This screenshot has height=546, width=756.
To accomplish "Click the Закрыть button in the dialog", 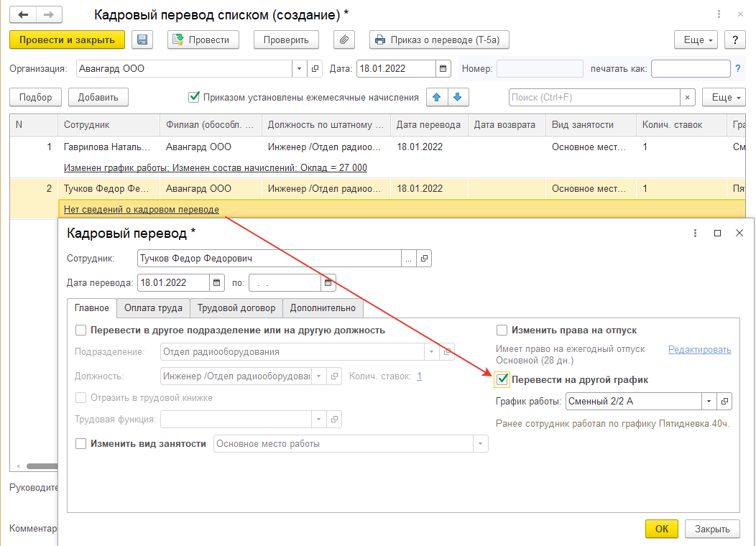I will pos(712,529).
